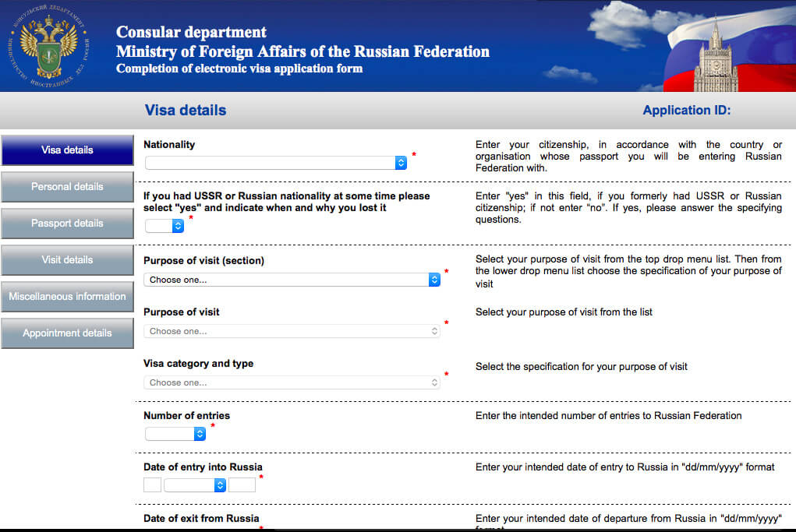
Task: Click the Foreign Ministry building image
Action: tap(715, 58)
